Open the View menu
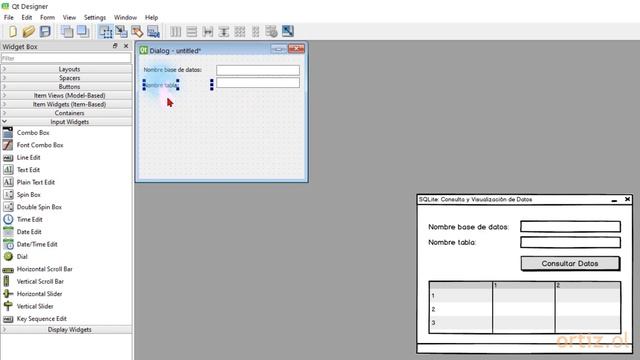The width and height of the screenshot is (640, 360). [69, 18]
